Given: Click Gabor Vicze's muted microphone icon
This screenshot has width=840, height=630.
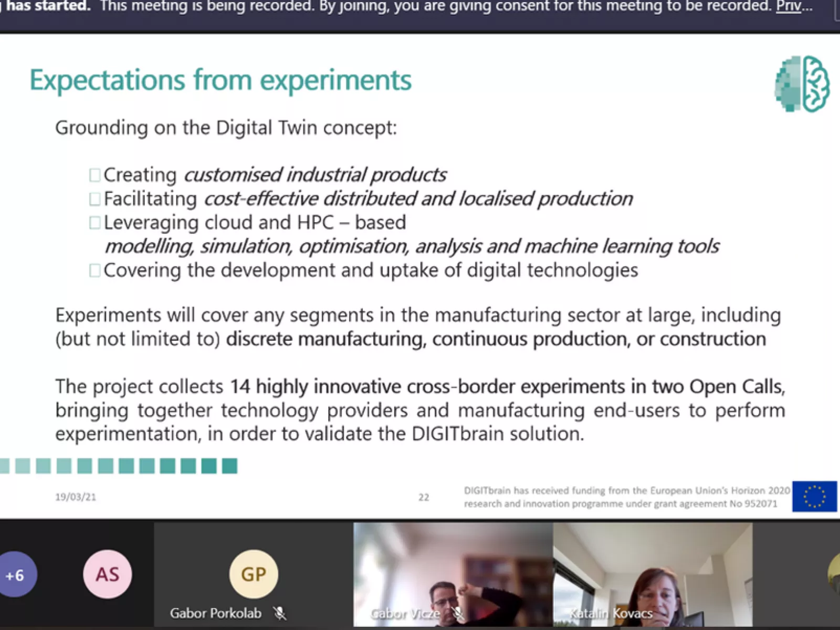Looking at the screenshot, I should [x=459, y=613].
